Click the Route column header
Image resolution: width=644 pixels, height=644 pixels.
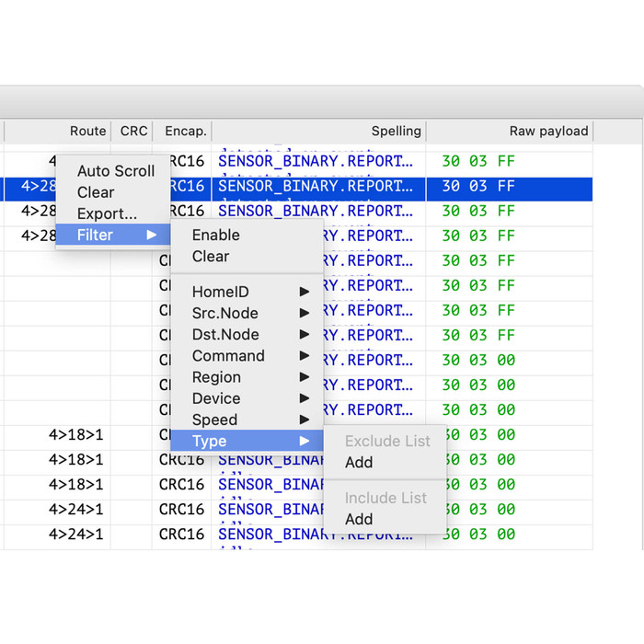pos(87,132)
